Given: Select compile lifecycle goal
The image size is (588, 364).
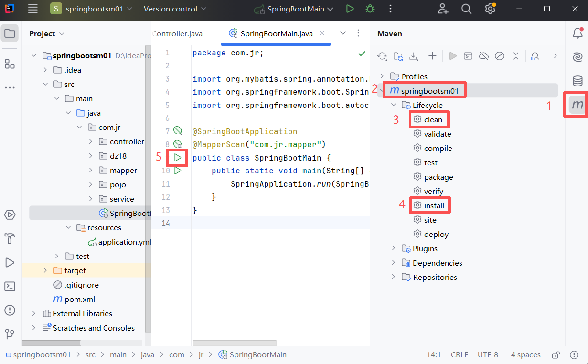Looking at the screenshot, I should click(x=438, y=148).
